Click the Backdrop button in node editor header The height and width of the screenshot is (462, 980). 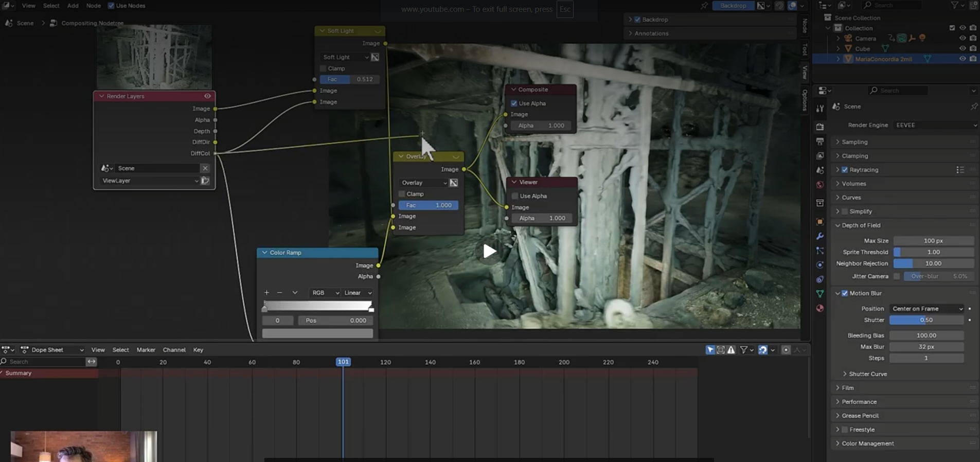coord(733,6)
